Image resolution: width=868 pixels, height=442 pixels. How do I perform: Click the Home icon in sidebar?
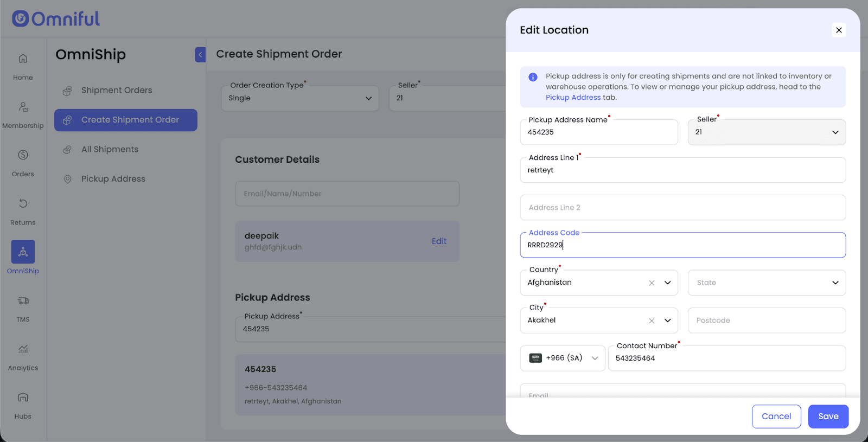23,59
